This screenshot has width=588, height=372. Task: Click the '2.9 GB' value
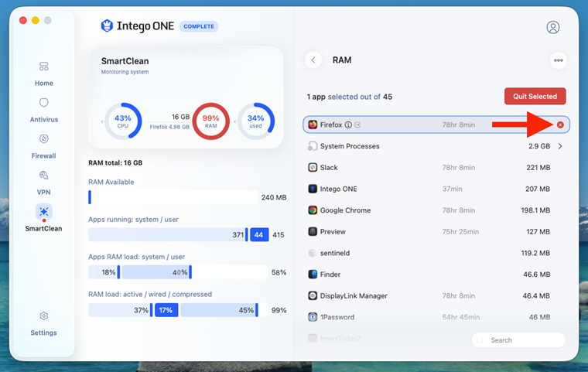(x=539, y=146)
